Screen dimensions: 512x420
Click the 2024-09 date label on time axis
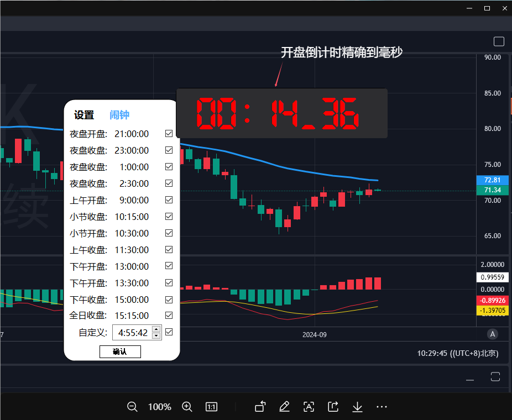(315, 335)
